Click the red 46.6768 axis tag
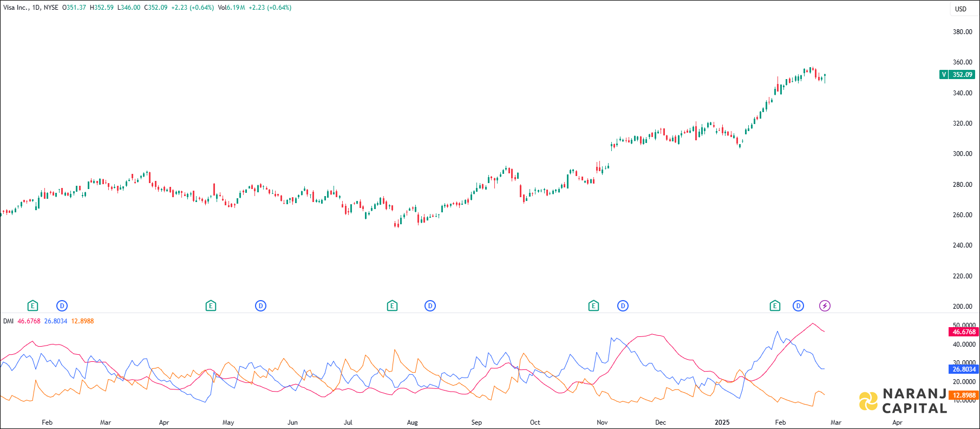 pos(964,332)
